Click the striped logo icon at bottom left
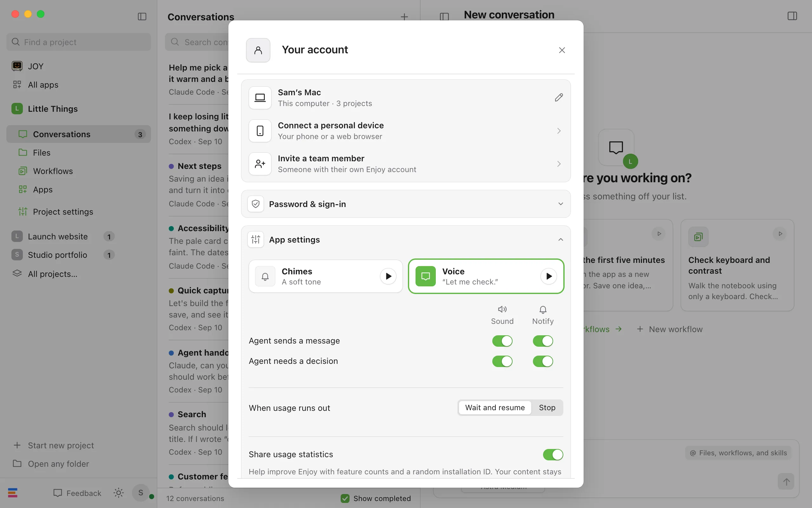The width and height of the screenshot is (812, 508). tap(13, 493)
